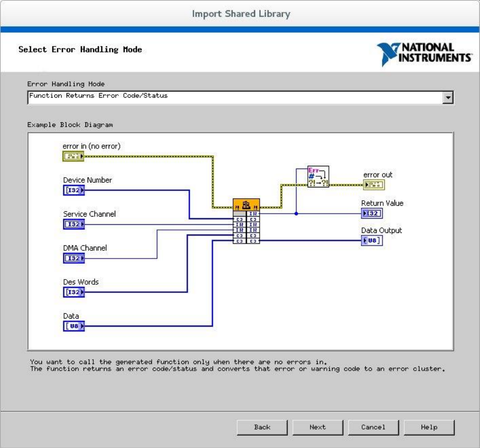Select the Device Number I32 control terminal
480x448 pixels.
[x=74, y=190]
